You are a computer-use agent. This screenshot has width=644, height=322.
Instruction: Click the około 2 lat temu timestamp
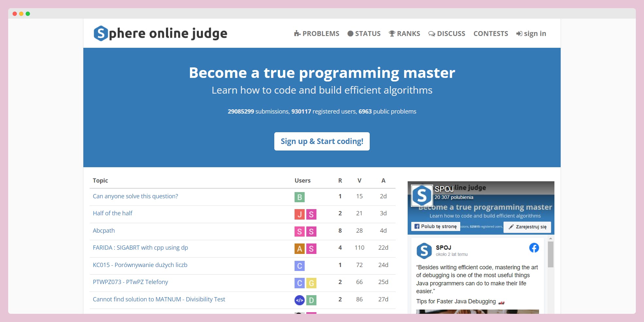point(451,254)
